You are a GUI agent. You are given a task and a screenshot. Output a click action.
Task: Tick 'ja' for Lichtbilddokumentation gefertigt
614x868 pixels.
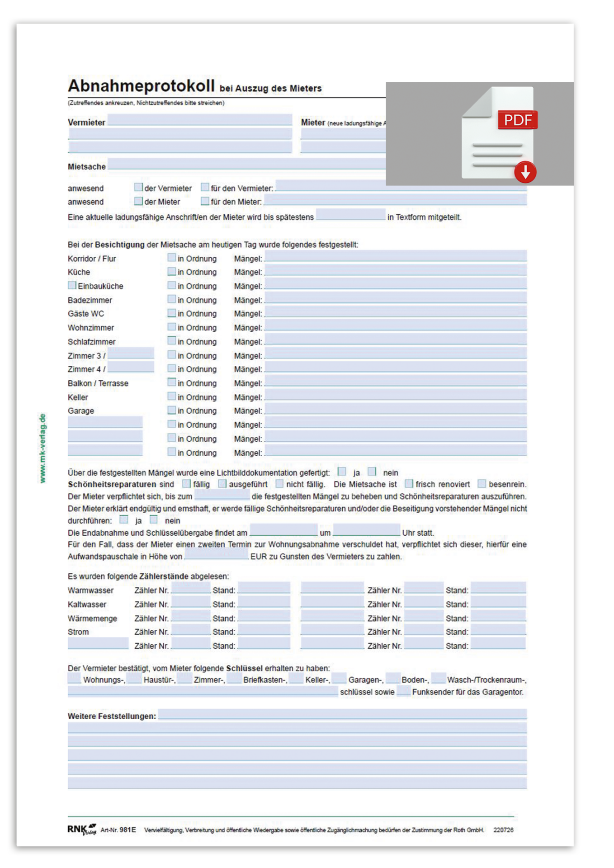(342, 472)
